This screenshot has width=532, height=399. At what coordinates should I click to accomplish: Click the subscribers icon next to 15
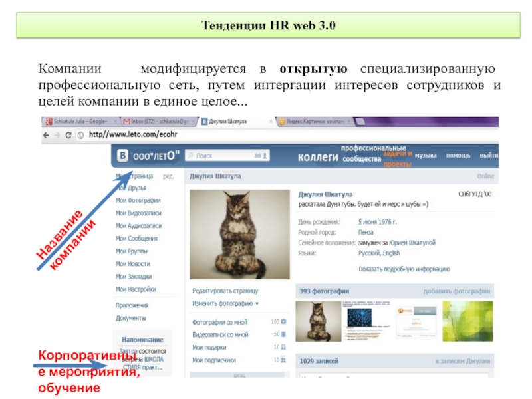click(283, 360)
